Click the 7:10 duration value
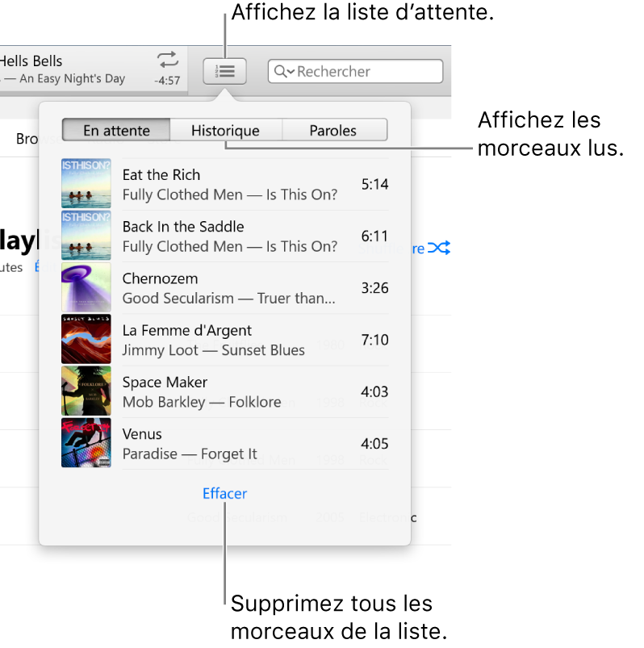This screenshot has width=644, height=648. [x=374, y=340]
